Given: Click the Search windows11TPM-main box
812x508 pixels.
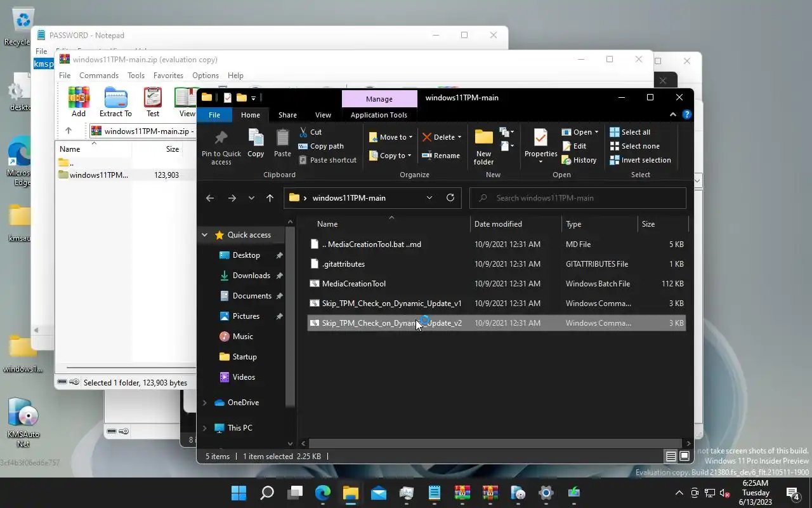Looking at the screenshot, I should [x=578, y=197].
